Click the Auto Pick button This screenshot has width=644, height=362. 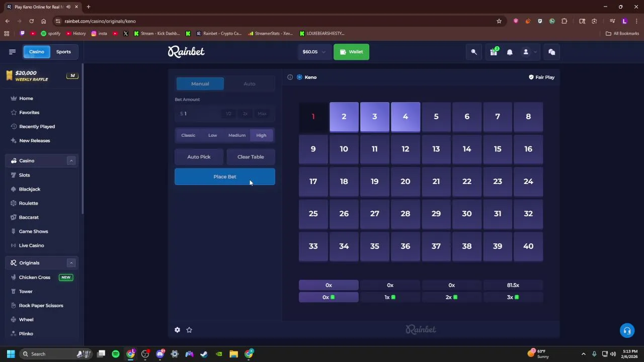(x=199, y=157)
